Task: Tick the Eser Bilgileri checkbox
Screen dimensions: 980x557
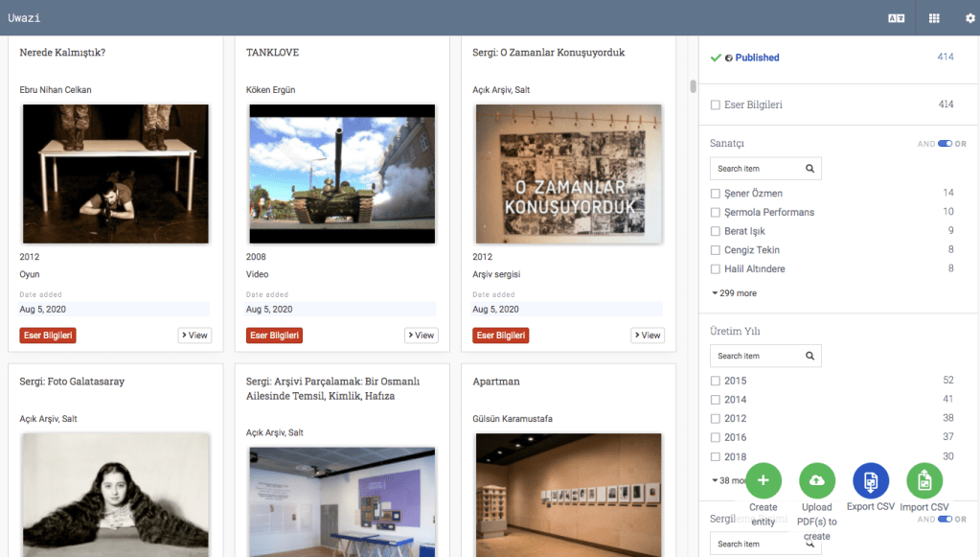Action: click(716, 104)
